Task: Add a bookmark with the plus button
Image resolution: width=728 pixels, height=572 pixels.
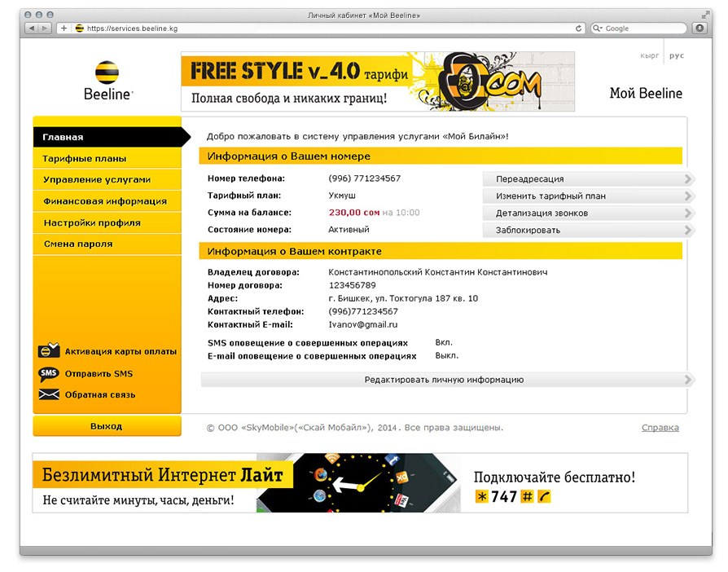Action: point(64,29)
